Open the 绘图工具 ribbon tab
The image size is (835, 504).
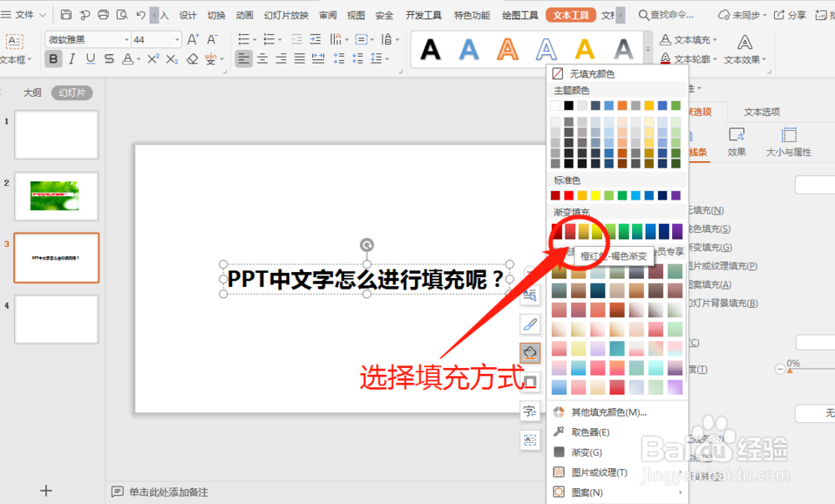tap(519, 15)
